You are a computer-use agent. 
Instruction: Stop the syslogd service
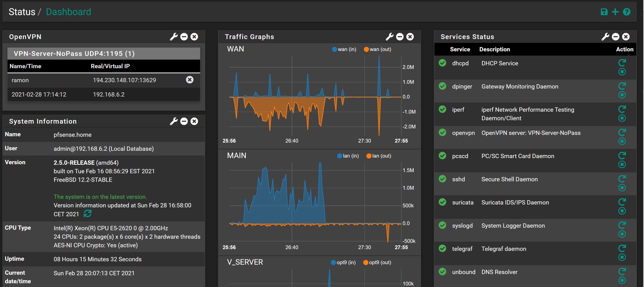click(622, 234)
